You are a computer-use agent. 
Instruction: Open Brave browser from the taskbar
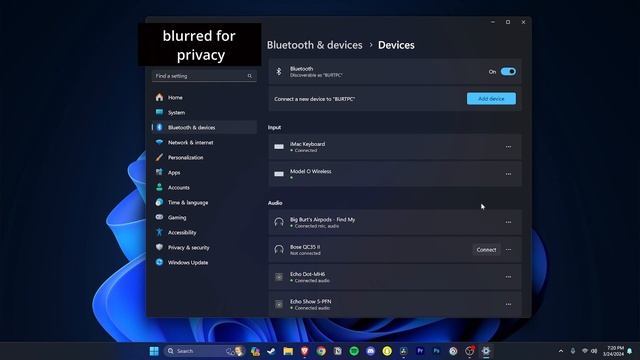304,351
